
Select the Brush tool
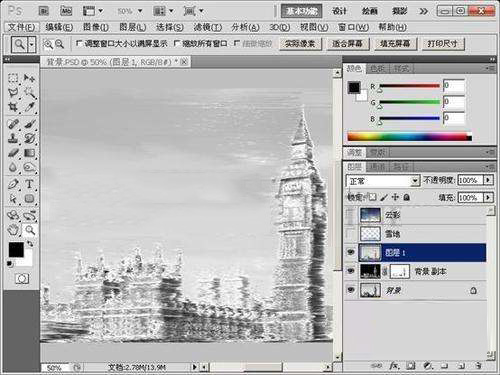coord(29,124)
